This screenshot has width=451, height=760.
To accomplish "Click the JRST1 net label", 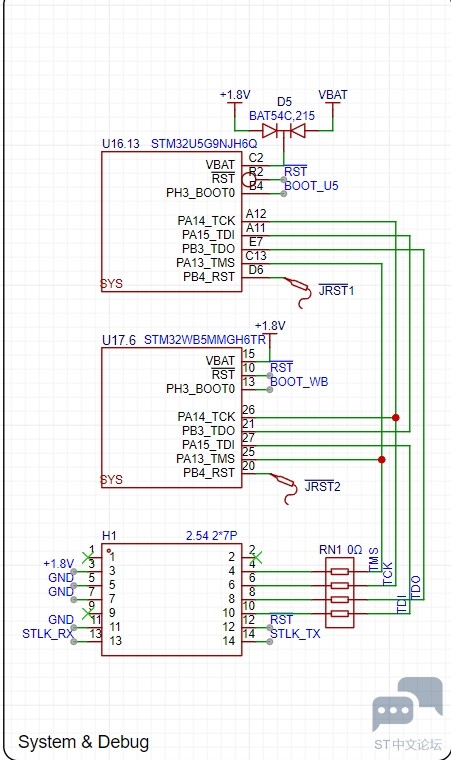I will click(x=337, y=290).
